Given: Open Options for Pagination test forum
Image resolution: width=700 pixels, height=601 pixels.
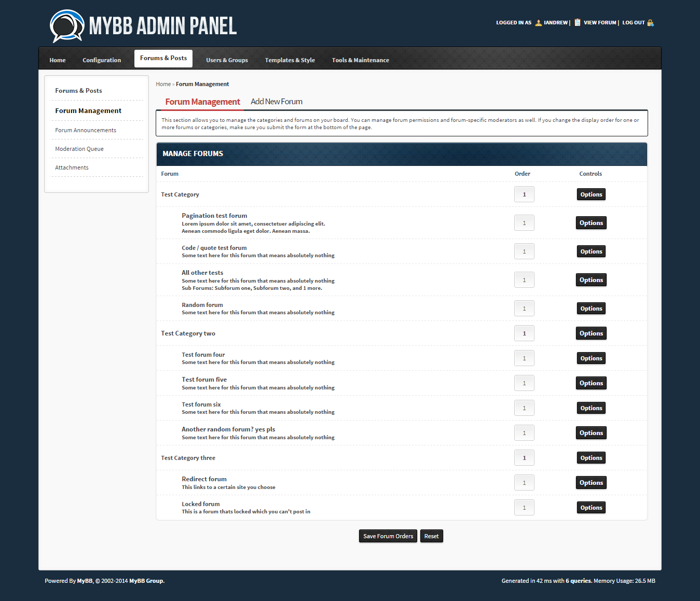Looking at the screenshot, I should (x=591, y=223).
